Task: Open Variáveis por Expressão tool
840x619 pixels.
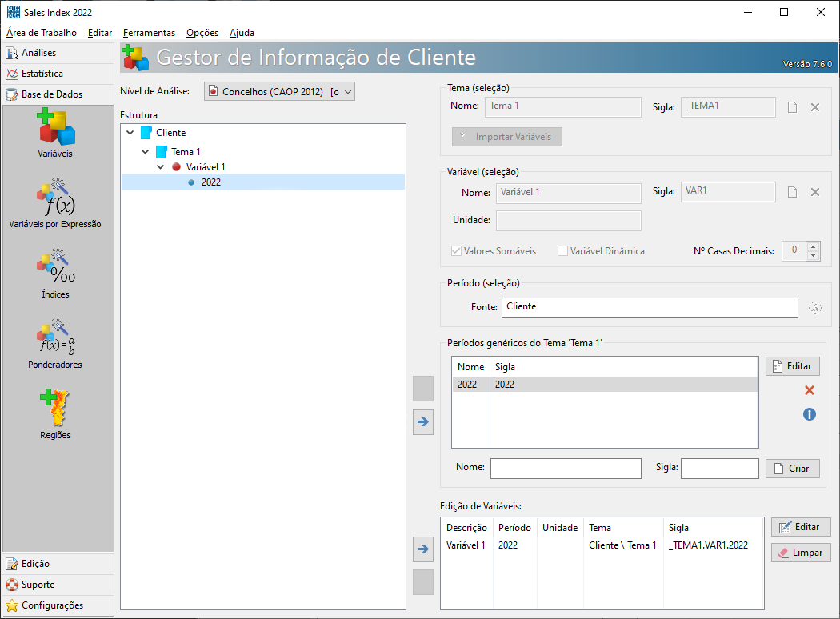Action: 55,198
